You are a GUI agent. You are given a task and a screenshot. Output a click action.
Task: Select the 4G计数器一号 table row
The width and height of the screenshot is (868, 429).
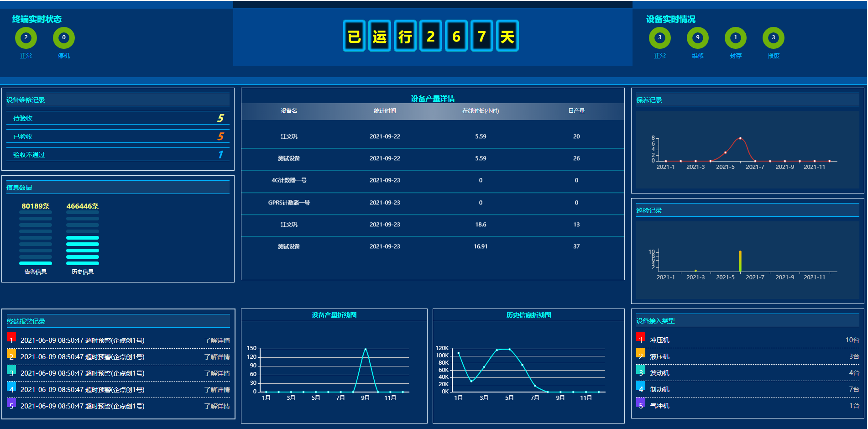pyautogui.click(x=433, y=180)
